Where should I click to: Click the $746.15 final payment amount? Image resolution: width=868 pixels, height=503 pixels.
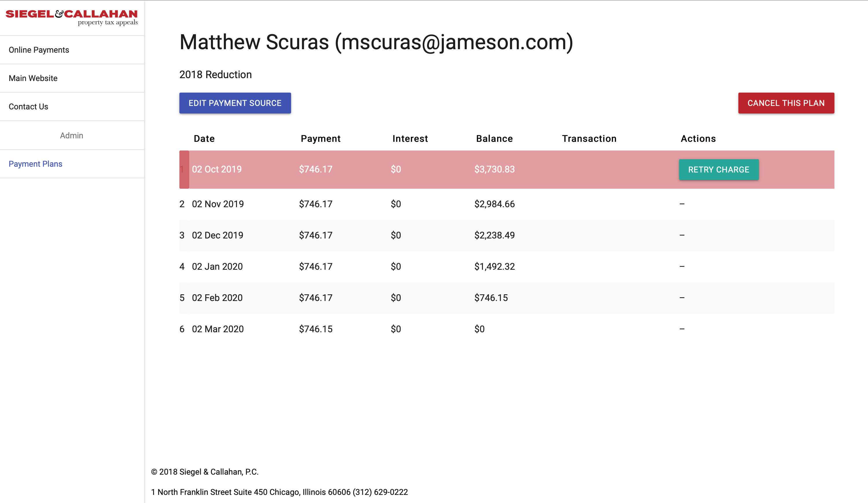(315, 329)
